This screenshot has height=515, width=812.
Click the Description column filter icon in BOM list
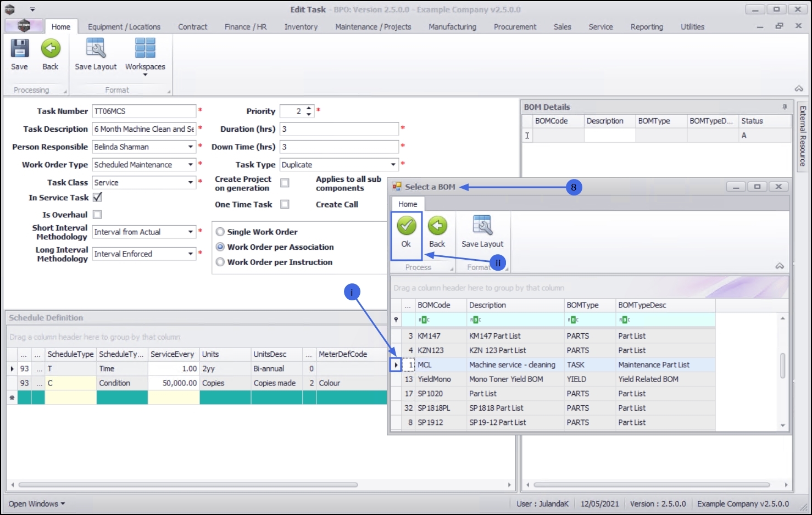(476, 320)
